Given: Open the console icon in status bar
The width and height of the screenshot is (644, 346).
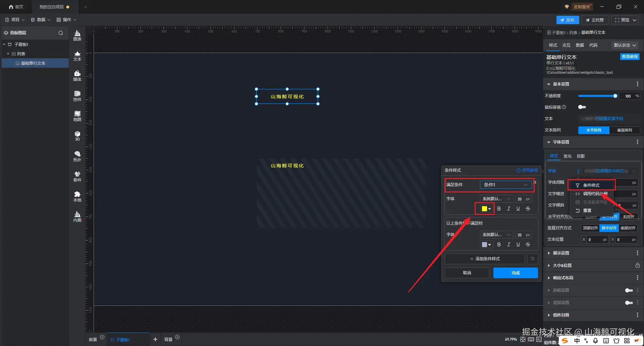Looking at the screenshot, I should coord(539,339).
